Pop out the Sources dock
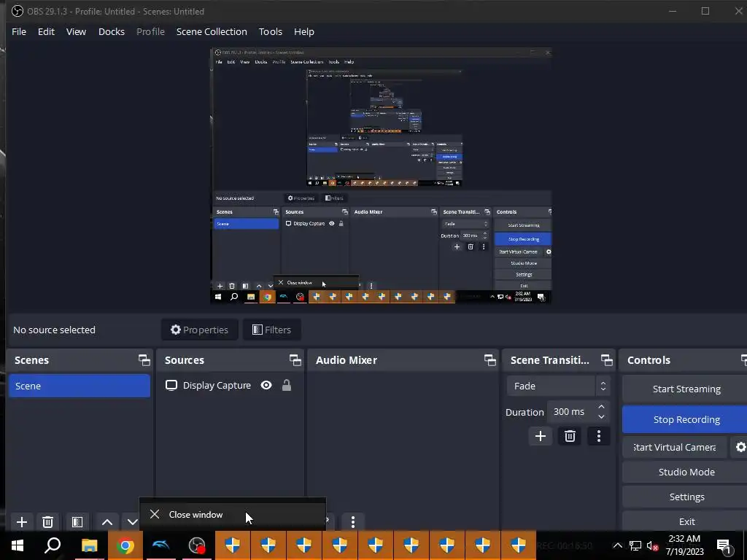Screen dimensions: 747x560 click(x=295, y=360)
